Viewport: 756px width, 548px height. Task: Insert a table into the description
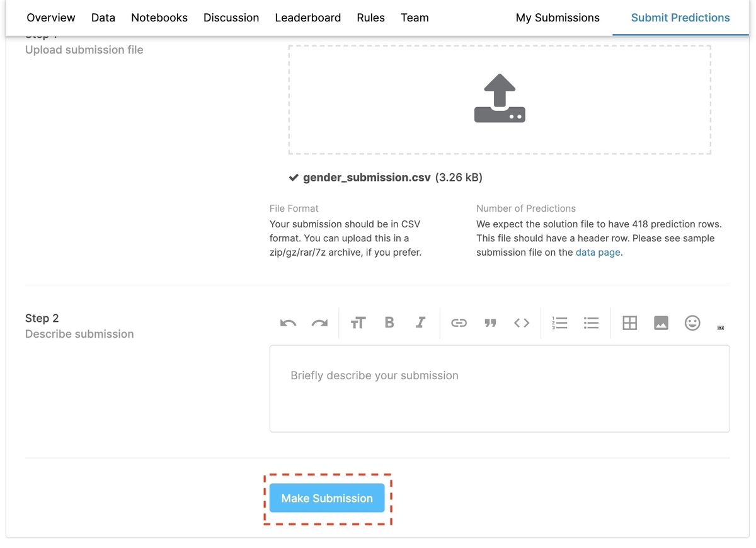click(x=629, y=323)
